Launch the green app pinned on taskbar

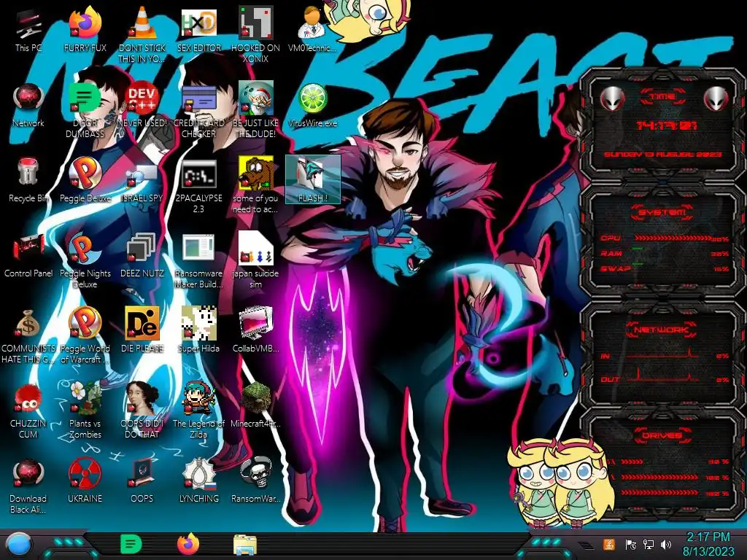[131, 544]
